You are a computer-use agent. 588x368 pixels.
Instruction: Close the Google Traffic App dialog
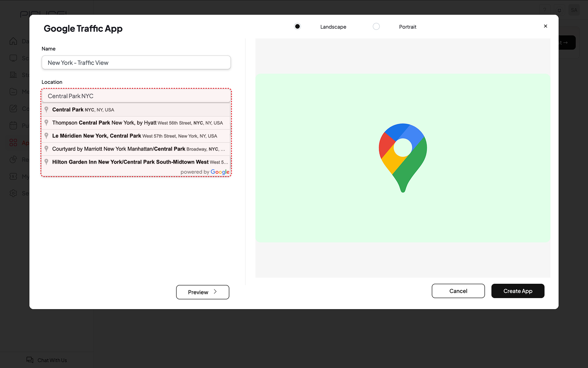545,26
